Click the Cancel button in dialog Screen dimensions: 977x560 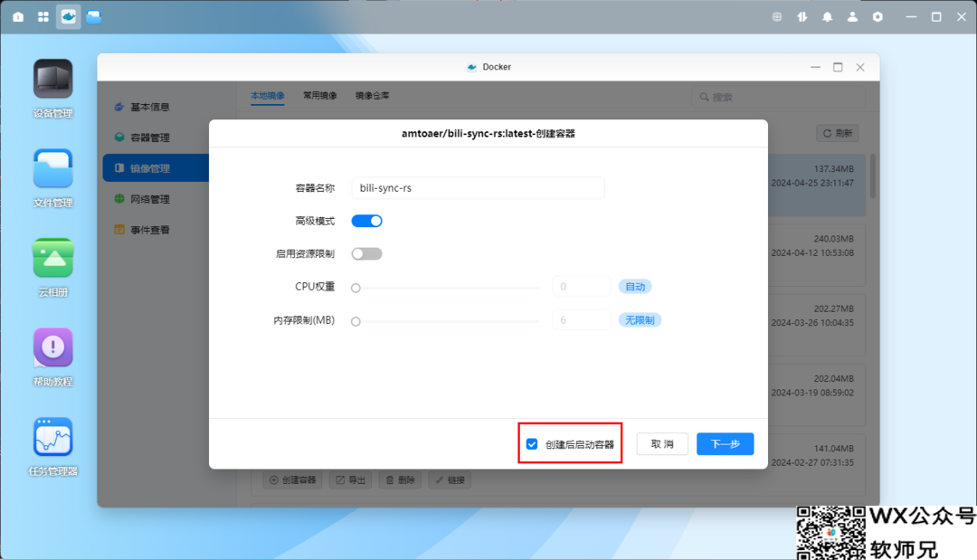[x=662, y=444]
